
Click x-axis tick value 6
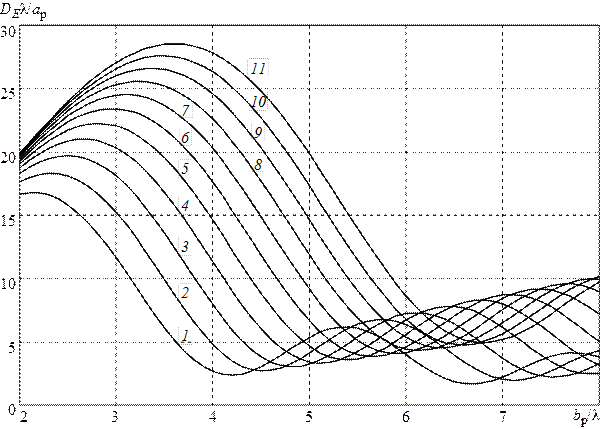406,417
